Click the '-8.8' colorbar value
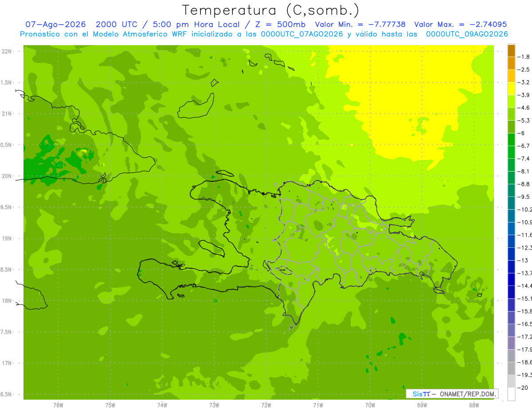The image size is (532, 411). (524, 184)
